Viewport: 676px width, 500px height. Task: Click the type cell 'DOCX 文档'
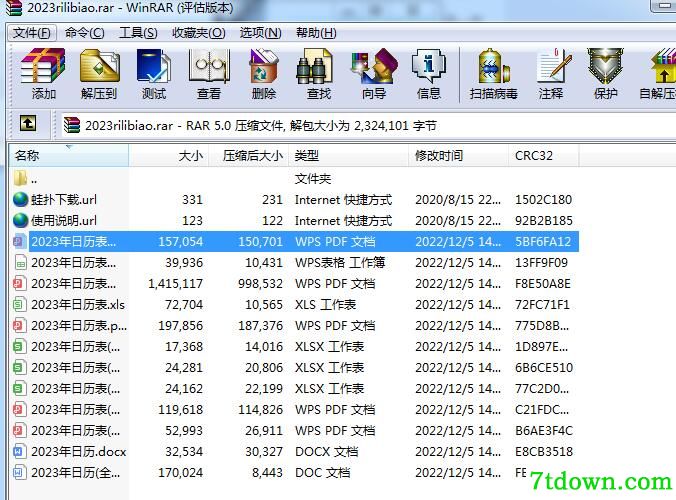[x=327, y=451]
